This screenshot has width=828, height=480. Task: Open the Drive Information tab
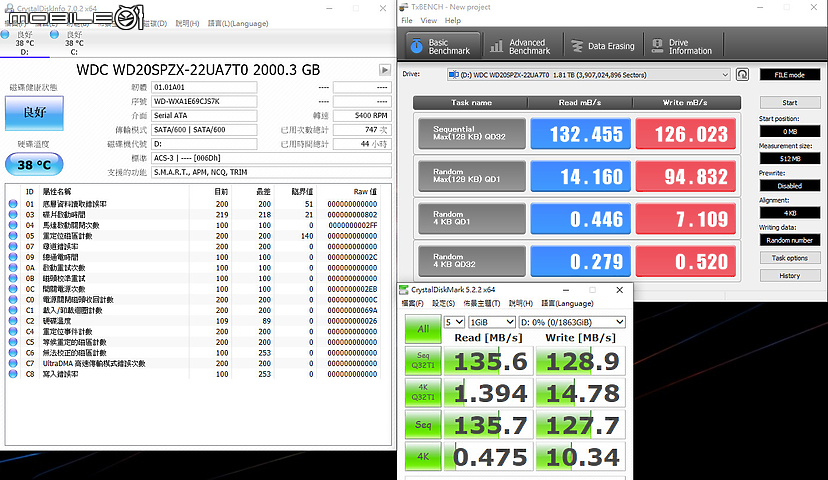click(683, 46)
